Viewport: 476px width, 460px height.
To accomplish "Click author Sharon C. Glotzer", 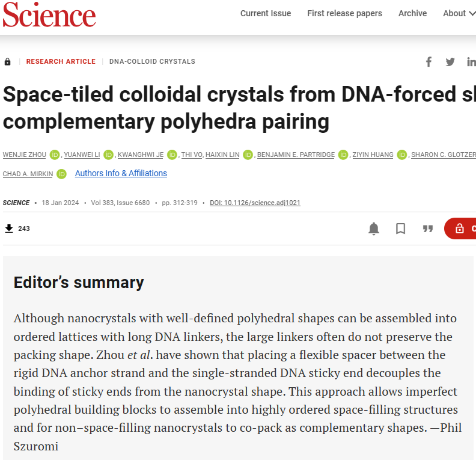I will pyautogui.click(x=443, y=155).
